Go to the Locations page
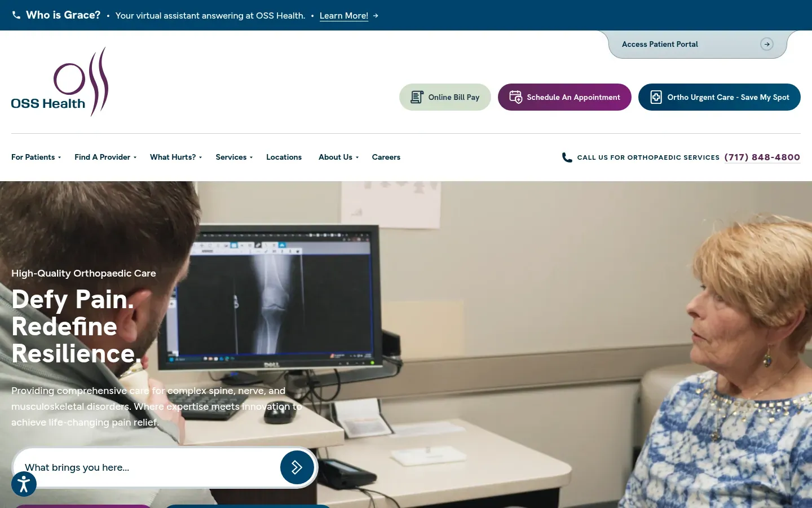 pyautogui.click(x=284, y=157)
